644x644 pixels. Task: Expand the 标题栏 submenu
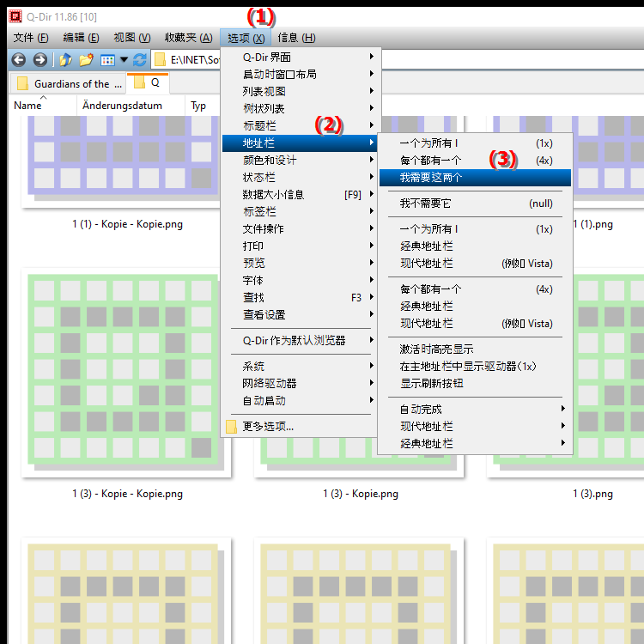click(x=300, y=125)
